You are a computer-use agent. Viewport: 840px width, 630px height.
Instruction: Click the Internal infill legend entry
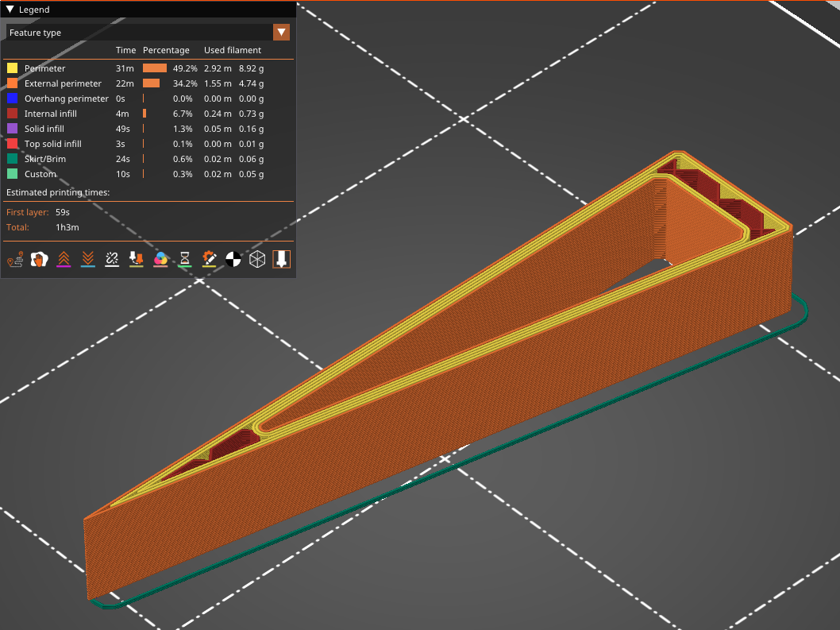(x=50, y=114)
